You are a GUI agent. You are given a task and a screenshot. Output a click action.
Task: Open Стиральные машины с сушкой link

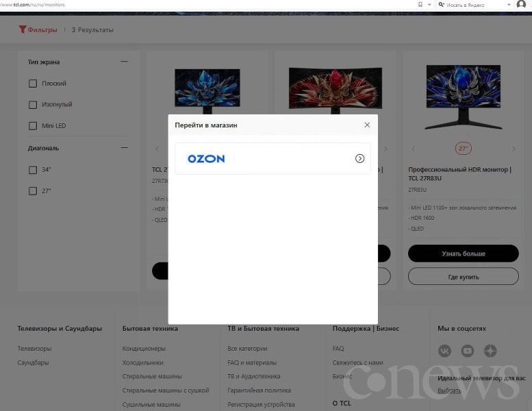tap(166, 390)
